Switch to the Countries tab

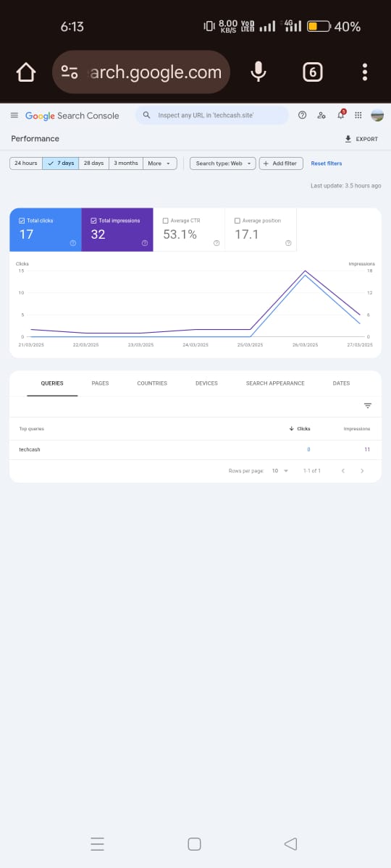pos(152,383)
